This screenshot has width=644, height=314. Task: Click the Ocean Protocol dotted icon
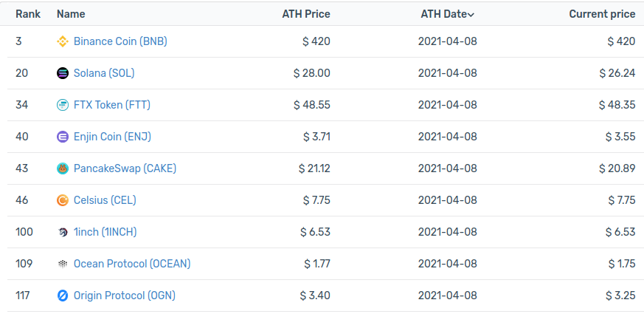(x=63, y=264)
